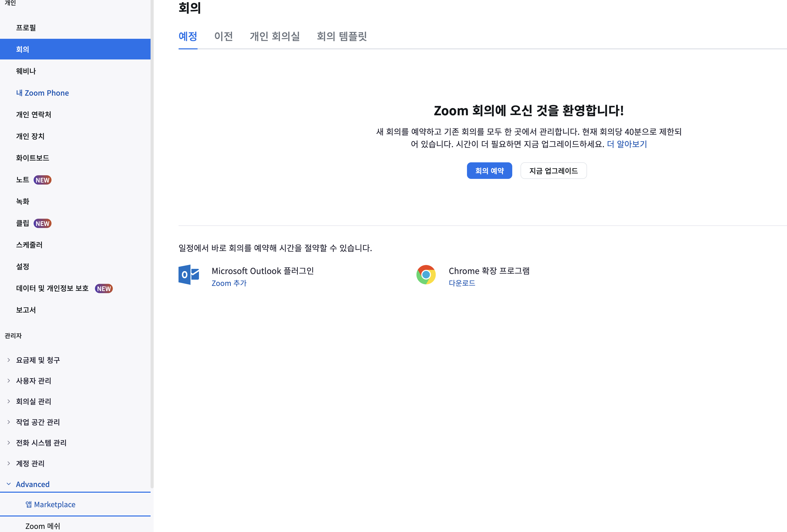The width and height of the screenshot is (787, 532).
Task: Open the 개인 회의실 tab
Action: pos(275,36)
